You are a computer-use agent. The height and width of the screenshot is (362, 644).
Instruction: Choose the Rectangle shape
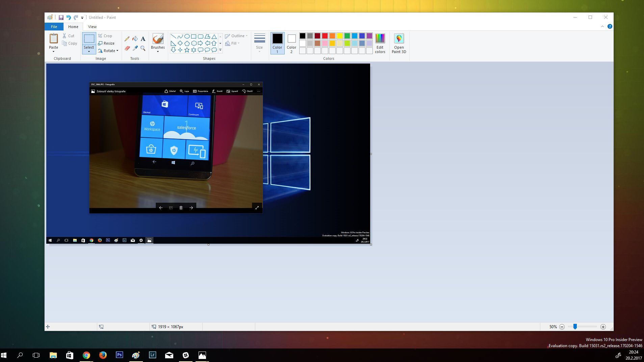coord(194,37)
